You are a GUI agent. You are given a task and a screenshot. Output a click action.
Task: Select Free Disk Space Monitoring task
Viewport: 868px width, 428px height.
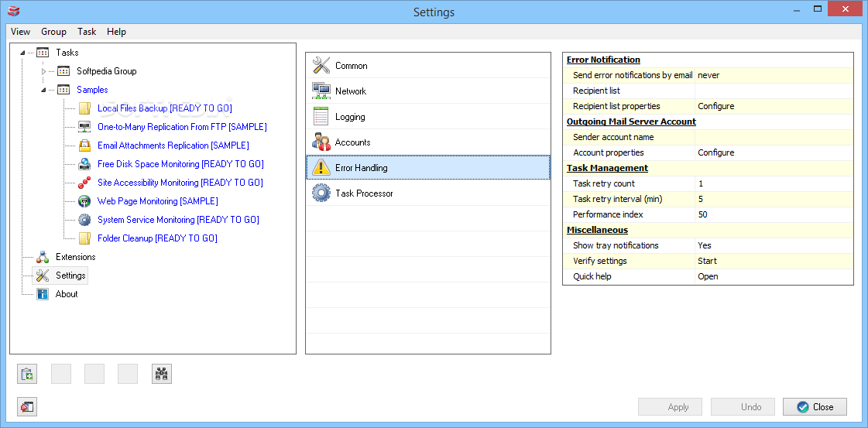click(180, 164)
